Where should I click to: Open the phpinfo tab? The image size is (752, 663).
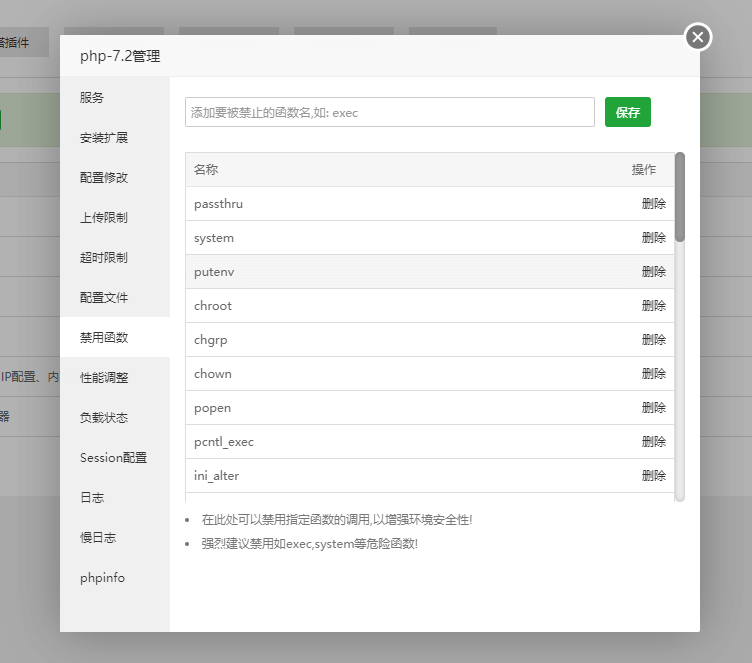pos(102,577)
